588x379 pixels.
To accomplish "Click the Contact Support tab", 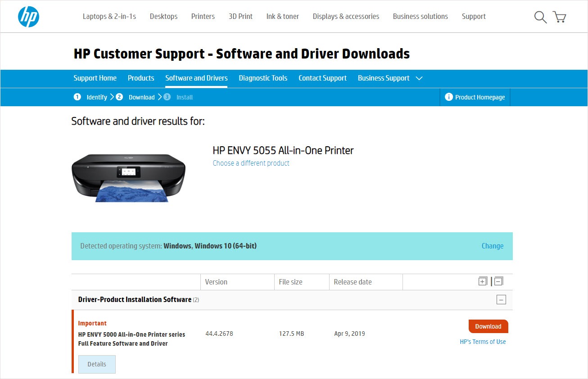I will pyautogui.click(x=322, y=78).
